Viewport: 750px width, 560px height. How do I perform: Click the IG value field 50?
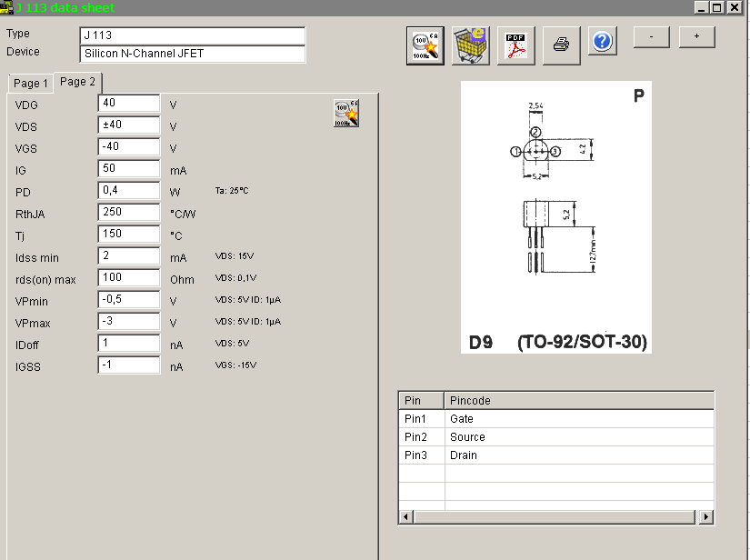pos(129,168)
